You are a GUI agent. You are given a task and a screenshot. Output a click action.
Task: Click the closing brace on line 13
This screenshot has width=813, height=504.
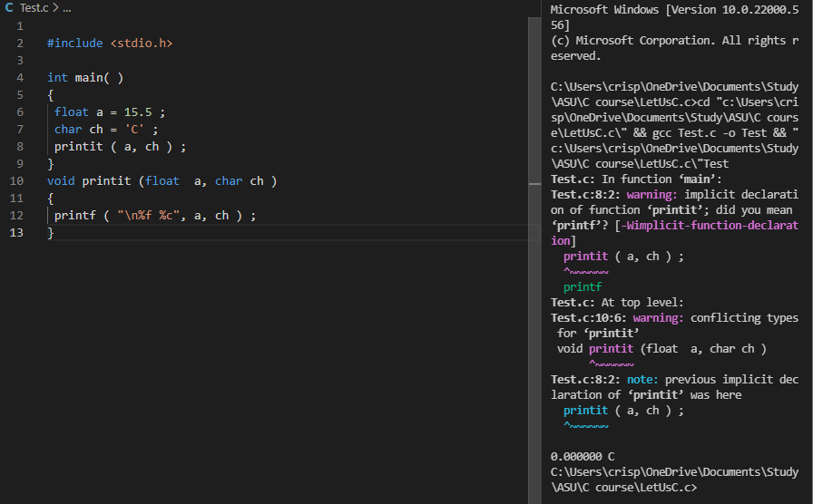point(50,233)
